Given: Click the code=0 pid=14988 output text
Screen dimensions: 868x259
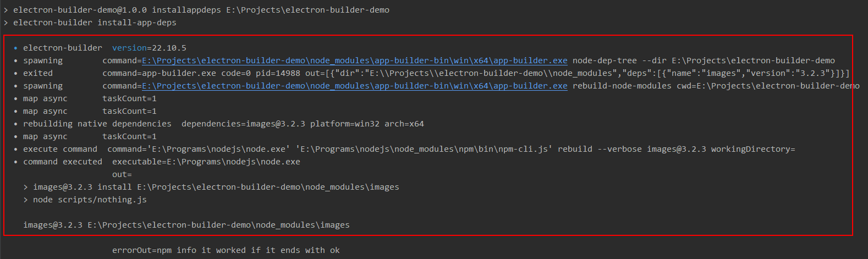Looking at the screenshot, I should pos(261,73).
